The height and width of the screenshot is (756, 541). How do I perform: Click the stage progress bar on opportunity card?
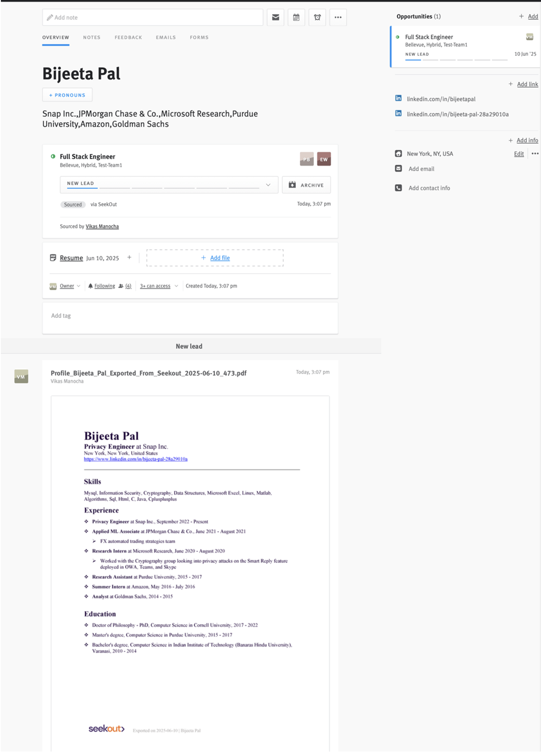(456, 60)
